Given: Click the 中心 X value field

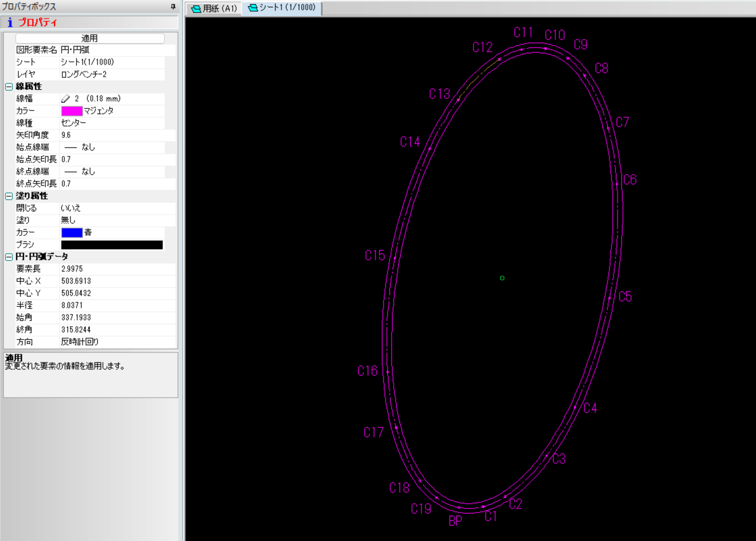Looking at the screenshot, I should pyautogui.click(x=113, y=281).
